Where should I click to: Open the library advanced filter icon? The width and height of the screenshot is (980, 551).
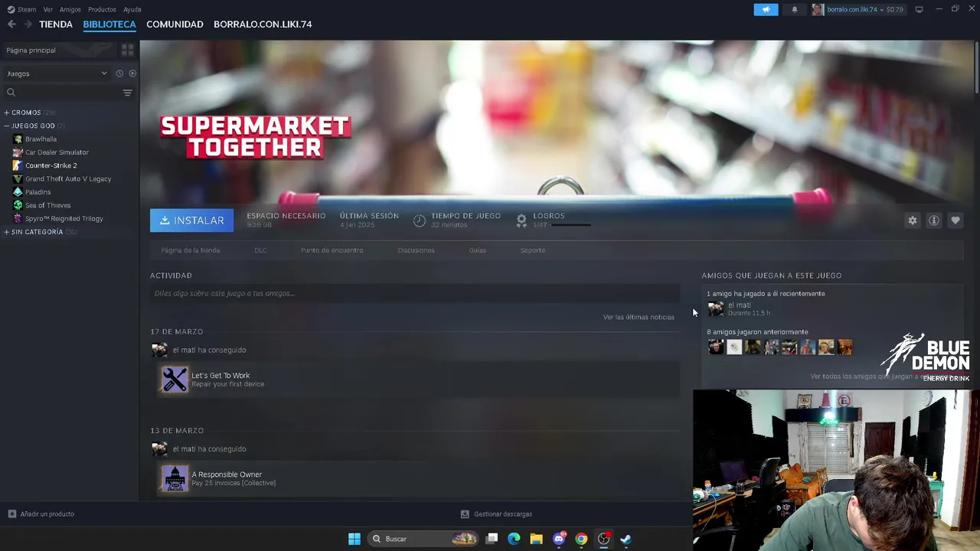tap(127, 93)
